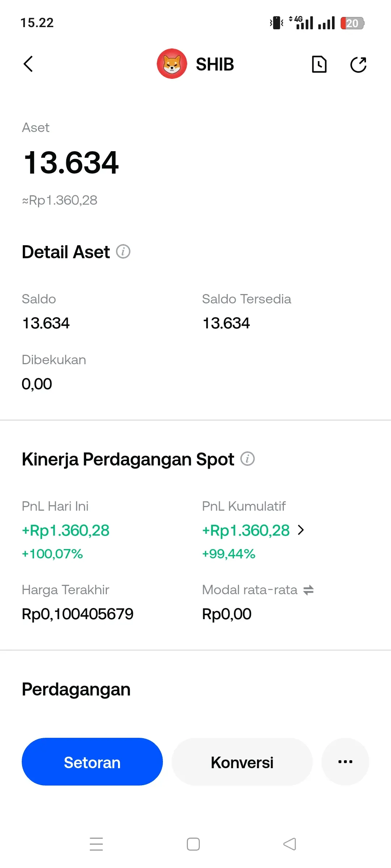
Task: Open Kinerja Perdagangan Spot info icon
Action: [248, 459]
